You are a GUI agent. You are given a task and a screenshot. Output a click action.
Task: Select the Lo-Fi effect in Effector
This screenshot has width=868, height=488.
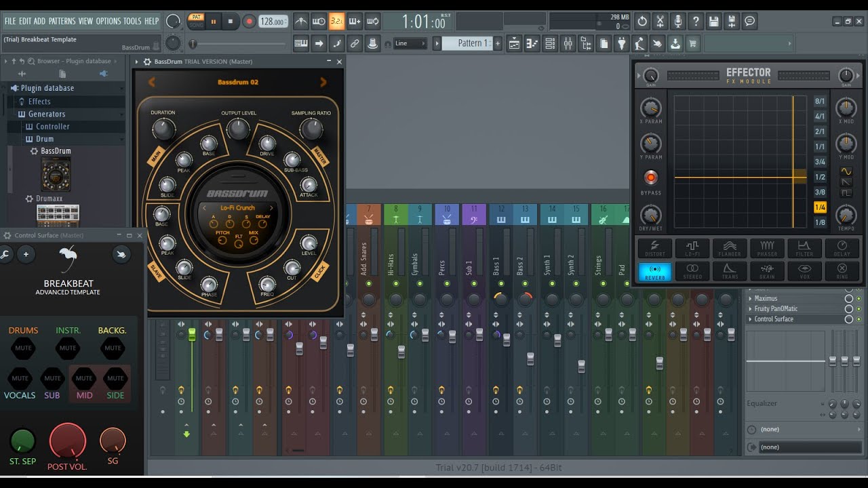coord(692,249)
